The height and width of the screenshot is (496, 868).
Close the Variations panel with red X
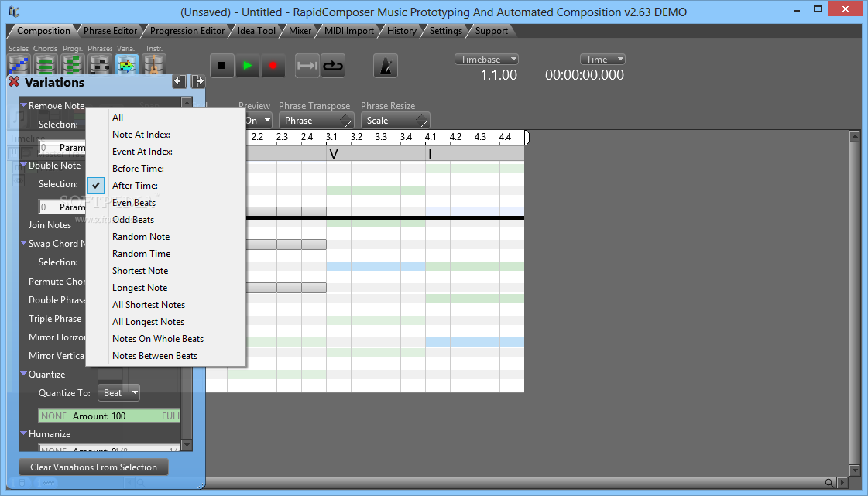pos(15,82)
